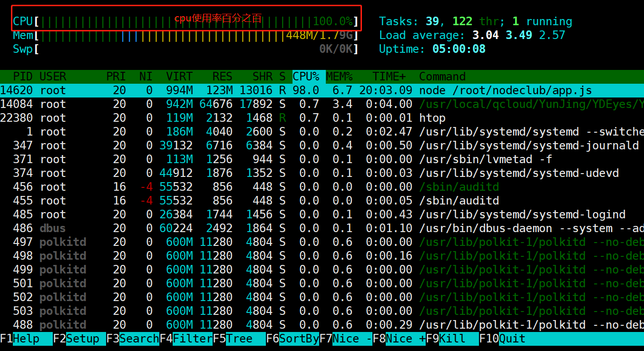The width and height of the screenshot is (644, 351).
Task: Click the highlighted CPU% column header
Action: 309,77
